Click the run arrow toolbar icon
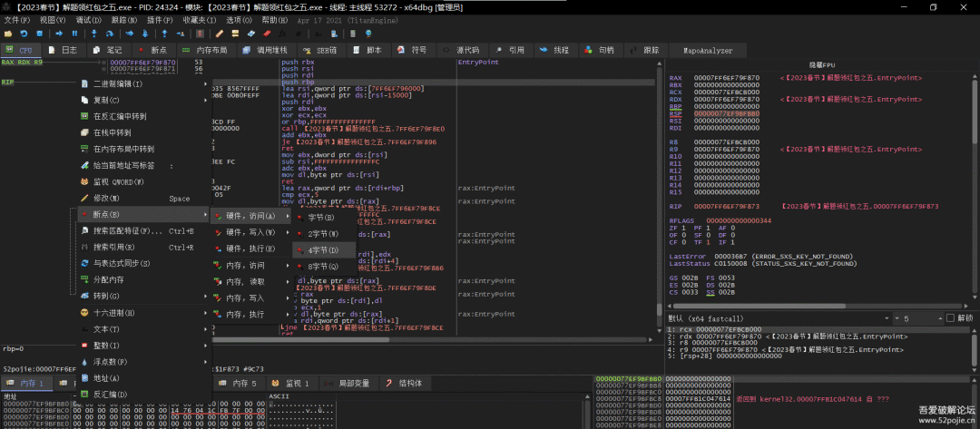The height and width of the screenshot is (429, 980). (x=57, y=34)
